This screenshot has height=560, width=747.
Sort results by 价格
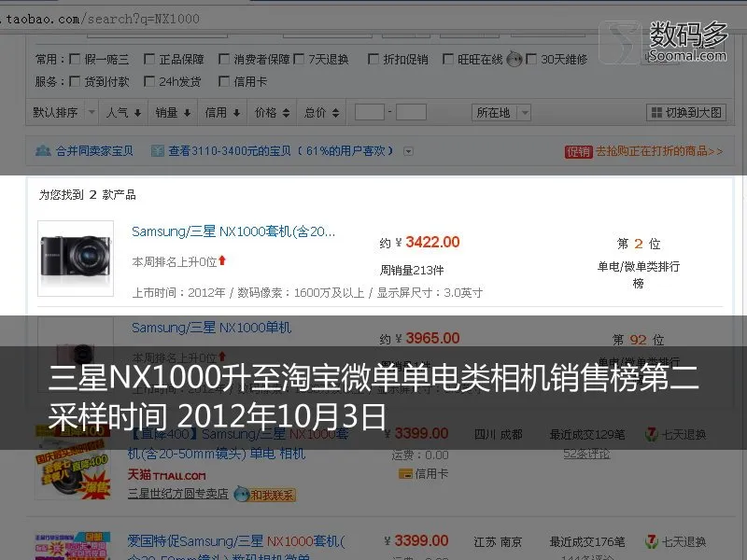coord(272,113)
